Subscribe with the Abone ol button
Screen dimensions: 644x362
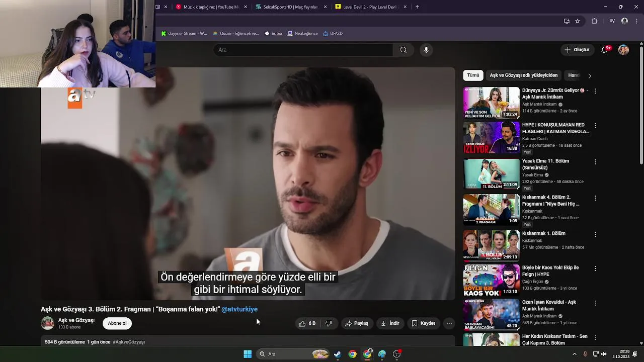[117, 323]
